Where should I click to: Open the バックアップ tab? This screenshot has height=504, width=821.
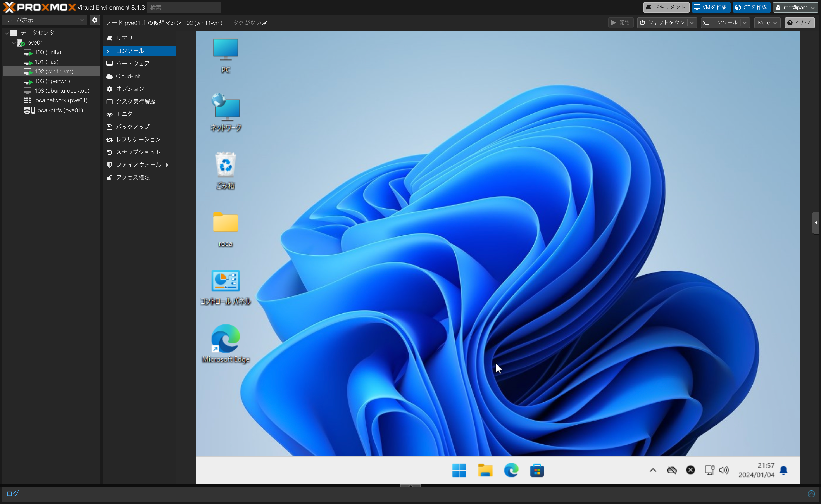point(139,127)
